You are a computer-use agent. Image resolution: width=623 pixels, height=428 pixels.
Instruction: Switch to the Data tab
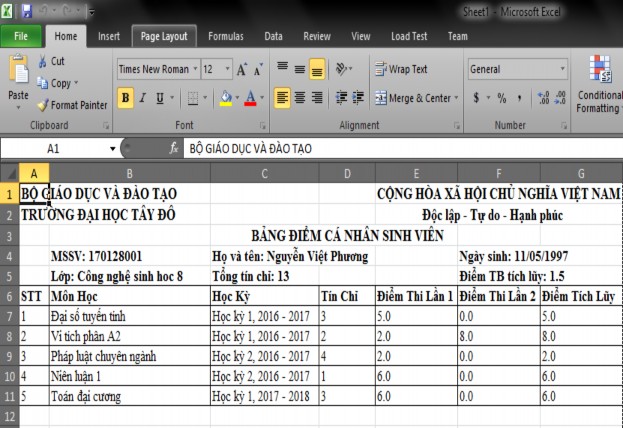[x=273, y=37]
